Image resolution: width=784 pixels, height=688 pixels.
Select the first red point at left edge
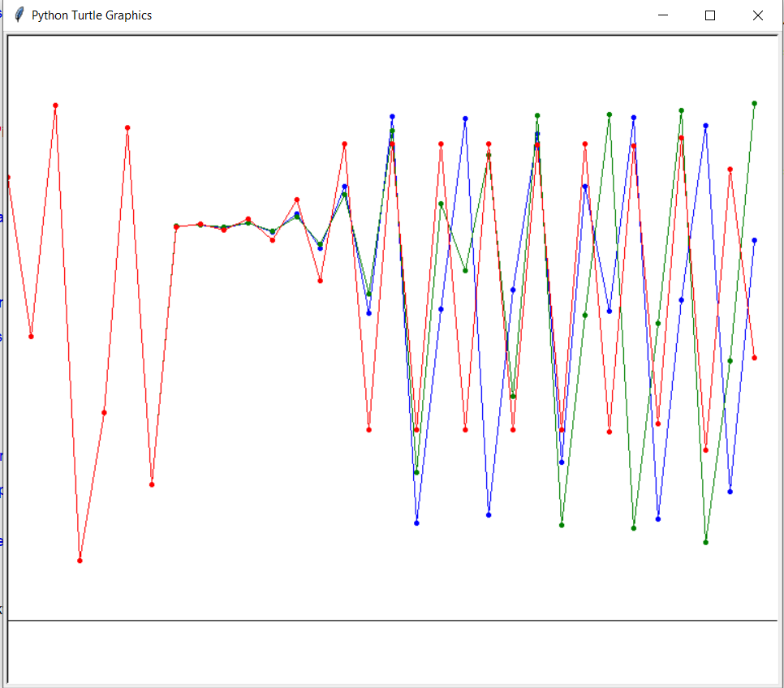[x=8, y=177]
